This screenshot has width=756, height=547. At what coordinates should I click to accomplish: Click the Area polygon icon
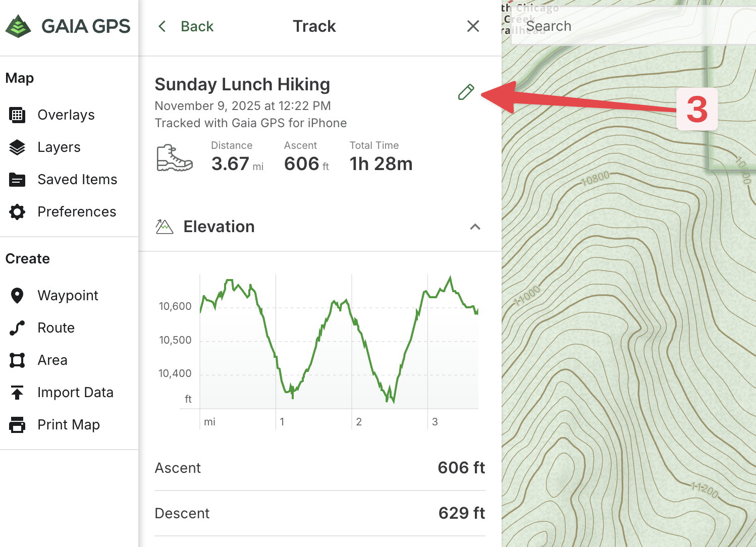(17, 360)
